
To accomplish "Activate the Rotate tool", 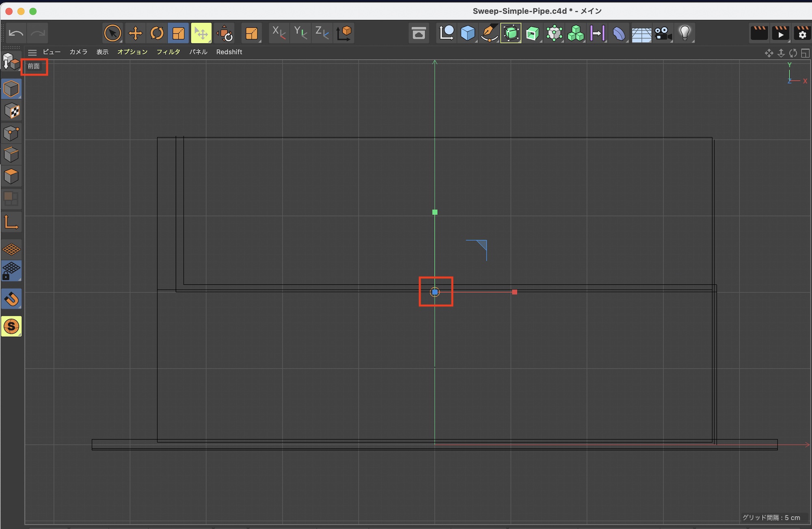I will 157,33.
